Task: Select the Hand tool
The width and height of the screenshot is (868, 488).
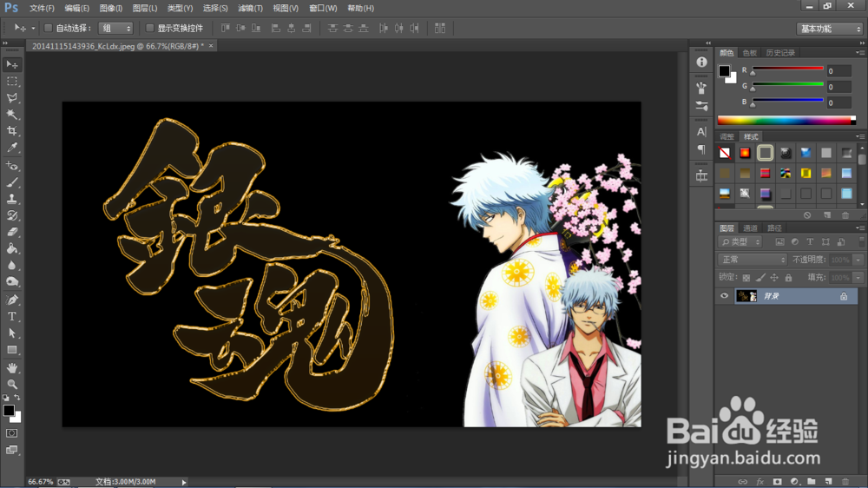Action: (x=11, y=368)
